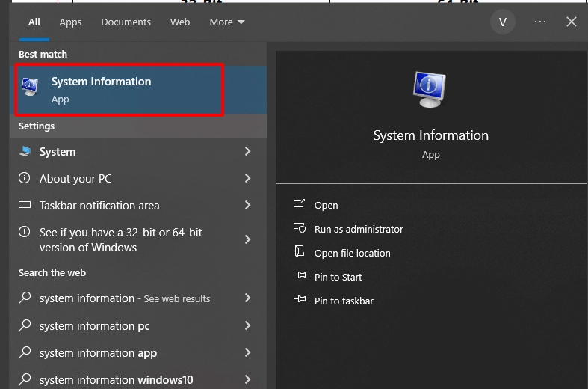
Task: Open About your PC setting
Action: (x=138, y=178)
